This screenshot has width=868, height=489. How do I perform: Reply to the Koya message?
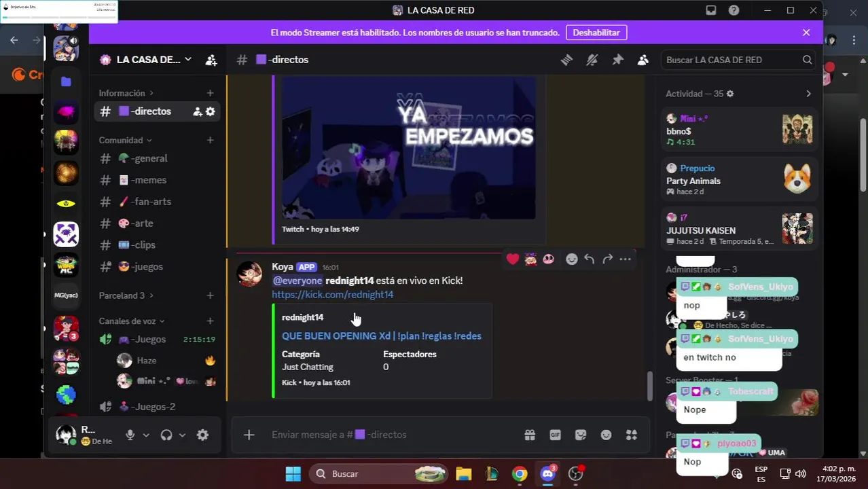[590, 259]
